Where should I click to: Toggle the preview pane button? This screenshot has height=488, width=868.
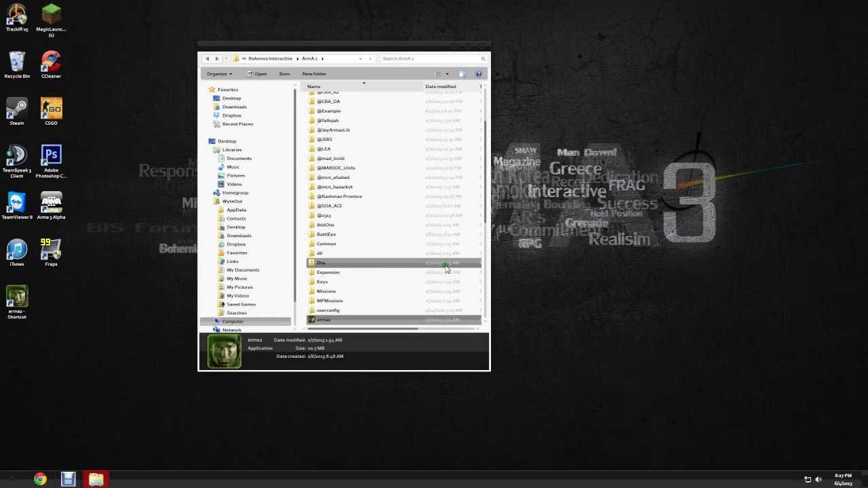click(462, 74)
